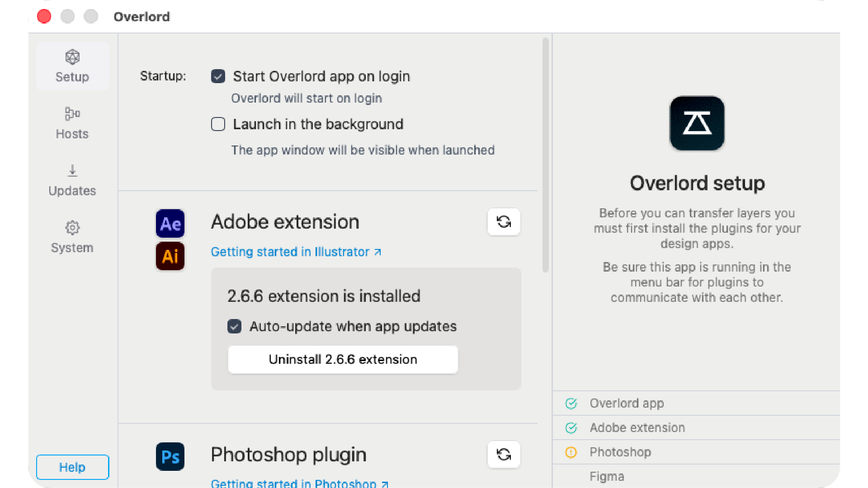This screenshot has width=868, height=488.
Task: Open the System settings section
Action: click(x=72, y=237)
